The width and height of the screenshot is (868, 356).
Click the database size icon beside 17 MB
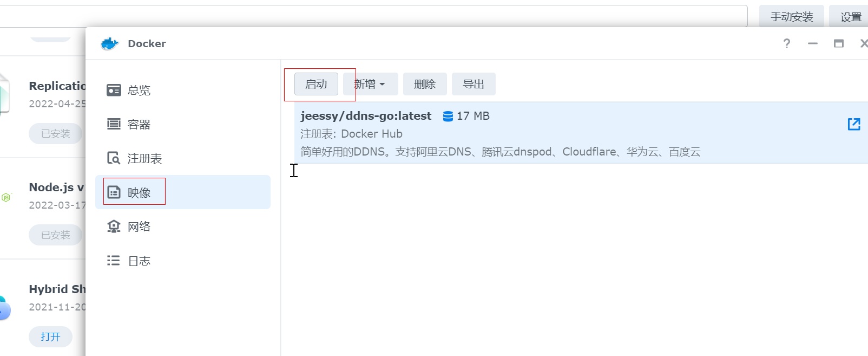(x=448, y=116)
